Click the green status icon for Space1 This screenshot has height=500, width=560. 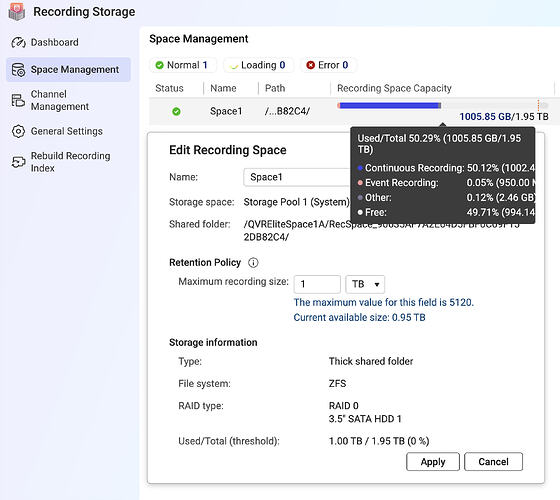pyautogui.click(x=176, y=111)
